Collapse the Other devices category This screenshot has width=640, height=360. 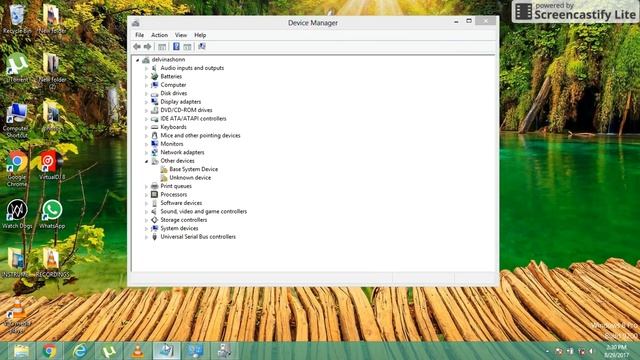(146, 161)
